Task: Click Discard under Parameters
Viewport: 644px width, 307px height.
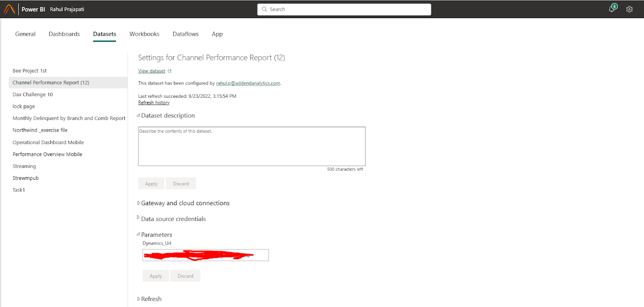Action: pos(185,276)
